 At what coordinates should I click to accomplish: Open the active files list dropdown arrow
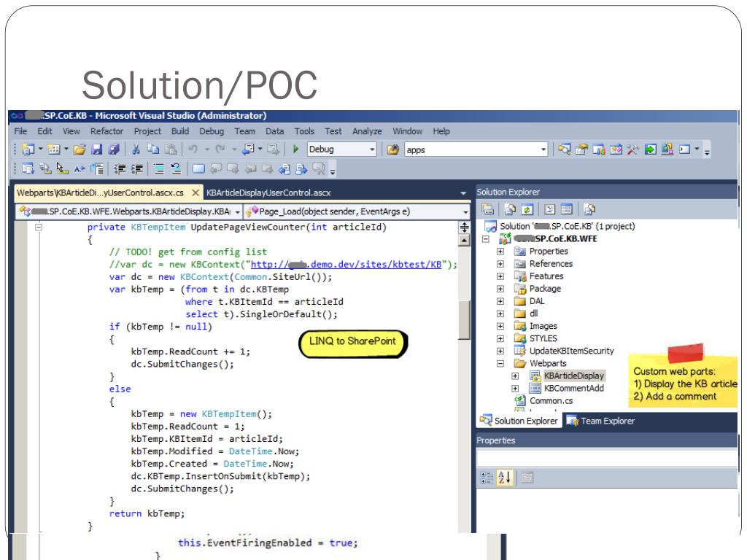[463, 192]
